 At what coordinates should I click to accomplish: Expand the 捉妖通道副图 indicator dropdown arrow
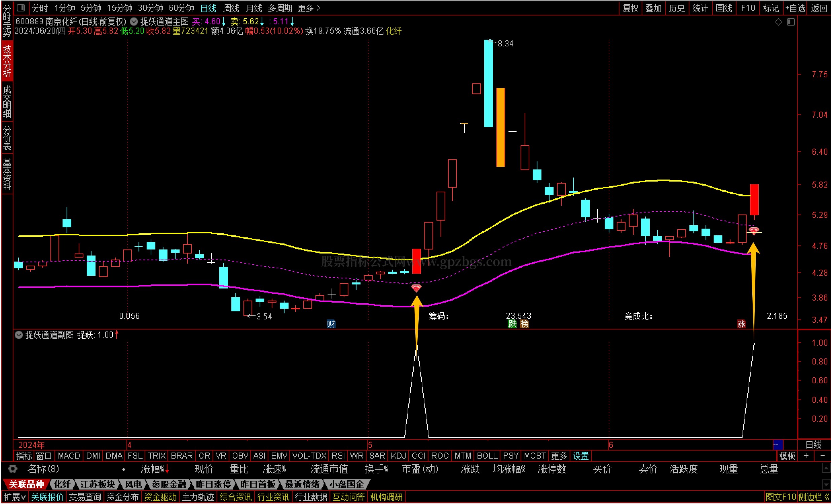19,335
